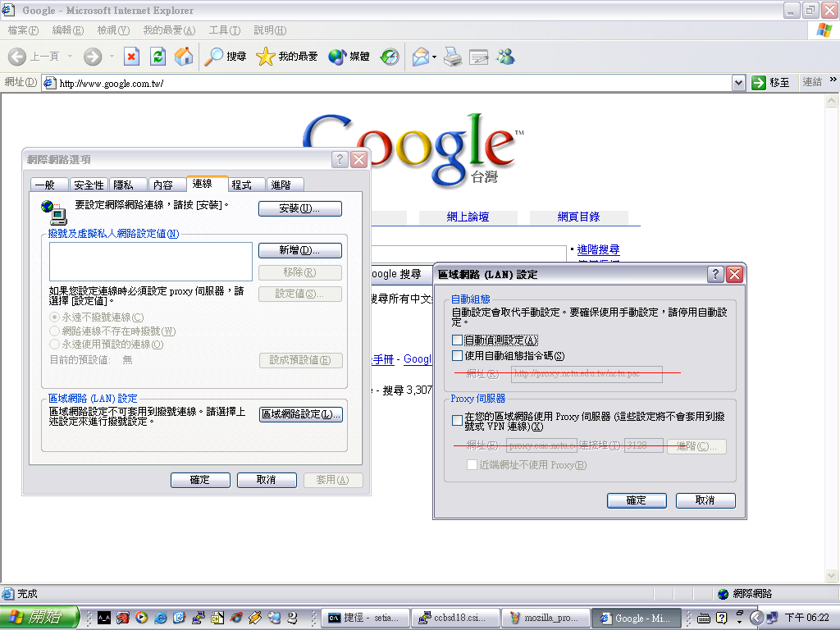Enable the 自動偵測設定 checkbox
The image size is (840, 630).
click(x=458, y=340)
